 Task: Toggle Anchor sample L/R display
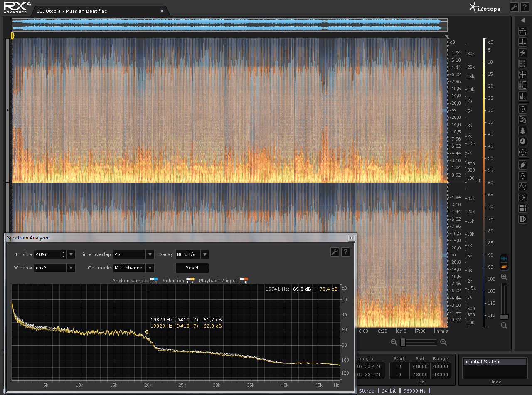point(154,281)
